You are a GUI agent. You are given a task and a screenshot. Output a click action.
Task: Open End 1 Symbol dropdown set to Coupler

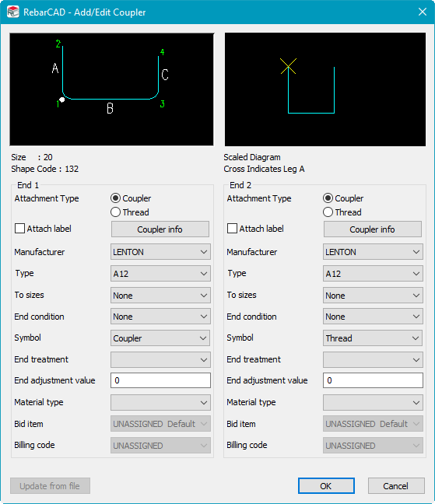(160, 338)
